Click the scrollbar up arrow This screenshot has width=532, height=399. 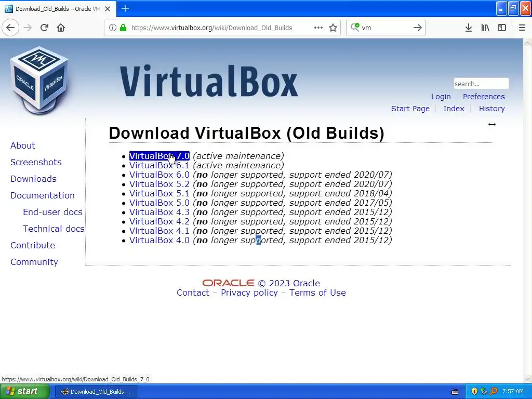coord(528,43)
